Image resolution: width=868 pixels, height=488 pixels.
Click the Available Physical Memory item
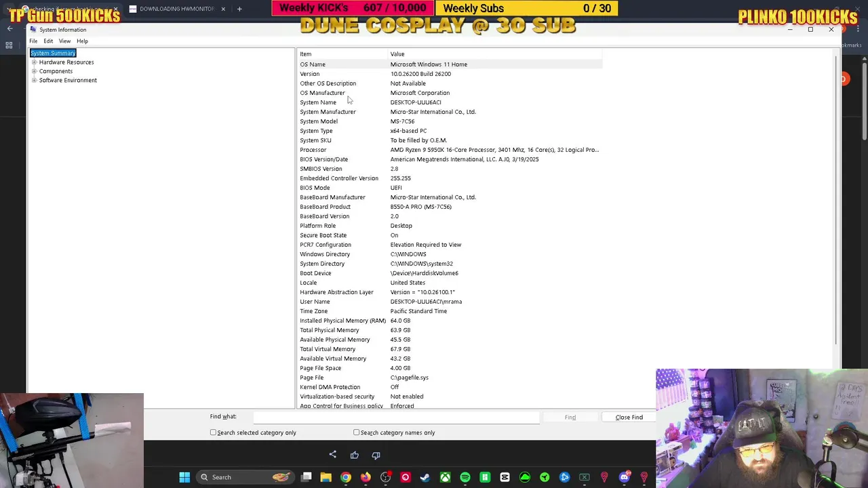[x=335, y=340]
